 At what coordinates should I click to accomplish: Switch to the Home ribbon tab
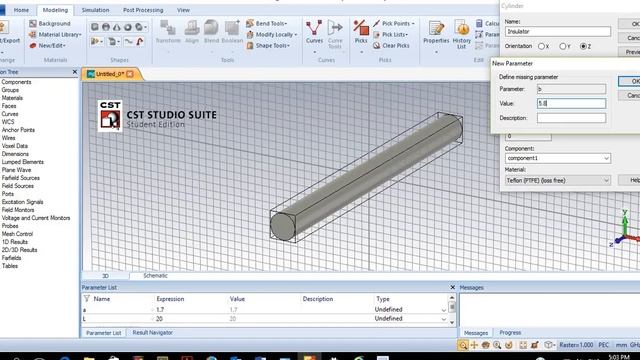pyautogui.click(x=21, y=10)
